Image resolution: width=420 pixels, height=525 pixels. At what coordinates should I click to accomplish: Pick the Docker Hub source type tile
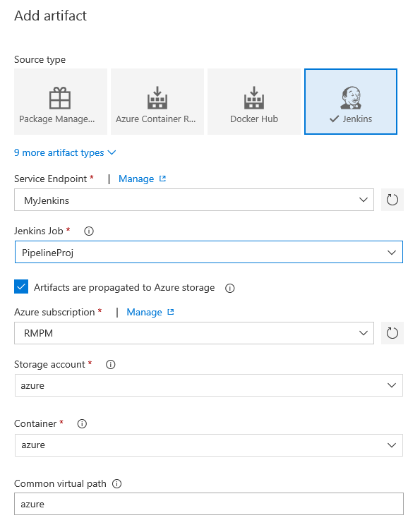pyautogui.click(x=254, y=102)
